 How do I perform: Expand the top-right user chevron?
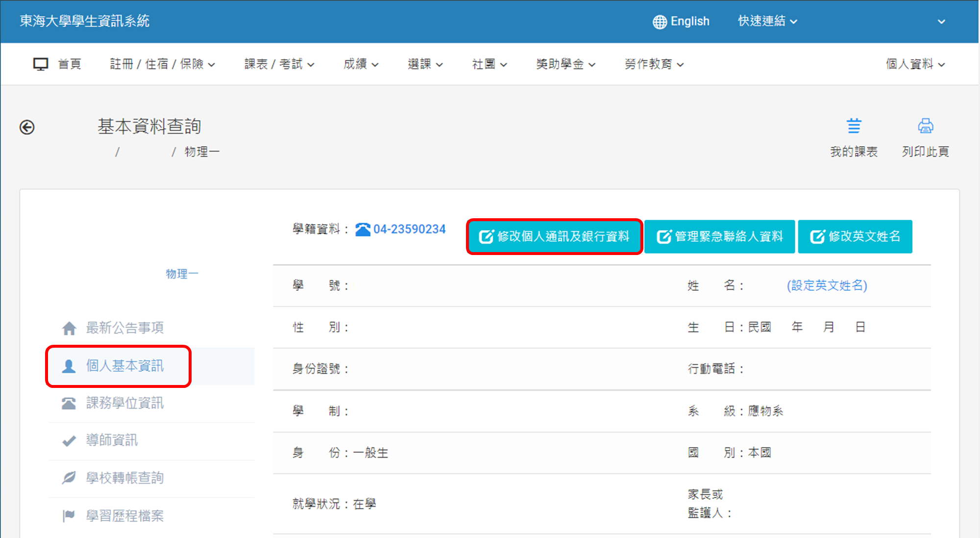(941, 22)
